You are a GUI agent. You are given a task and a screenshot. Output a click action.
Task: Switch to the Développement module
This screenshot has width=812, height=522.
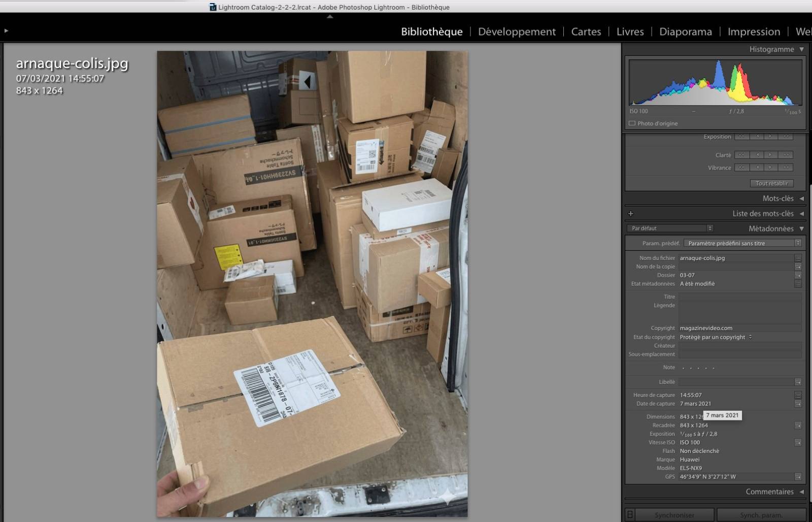(517, 31)
